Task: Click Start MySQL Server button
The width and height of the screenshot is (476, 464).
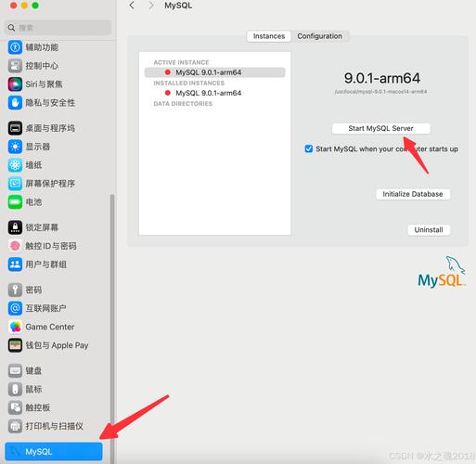Action: [x=380, y=128]
